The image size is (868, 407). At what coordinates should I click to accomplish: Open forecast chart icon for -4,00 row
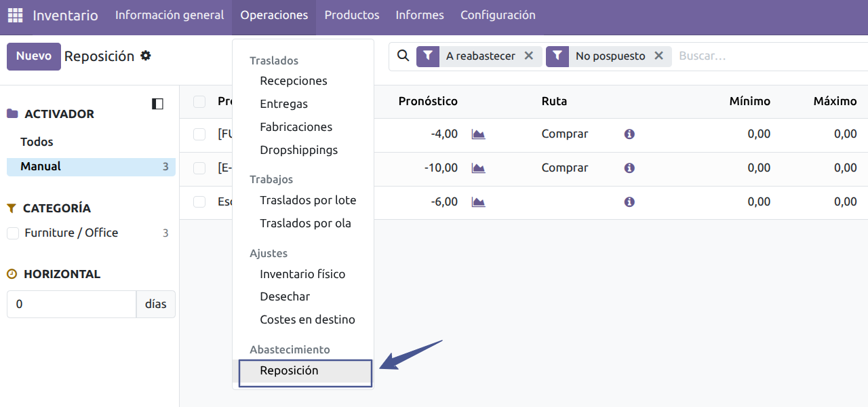pyautogui.click(x=479, y=134)
